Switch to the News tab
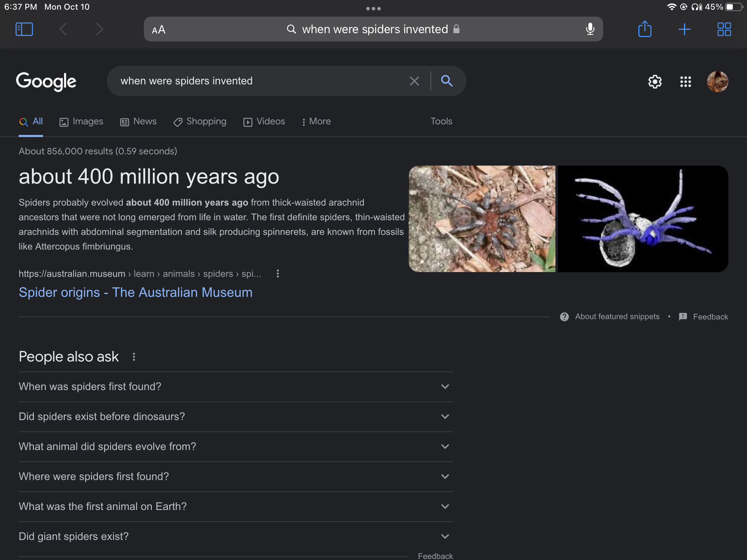This screenshot has width=747, height=560. point(138,122)
